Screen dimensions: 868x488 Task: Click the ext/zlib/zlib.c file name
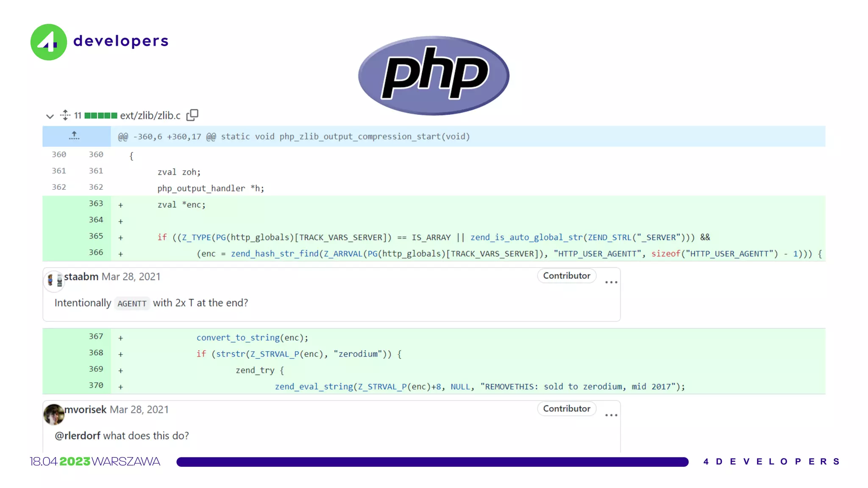(x=150, y=116)
